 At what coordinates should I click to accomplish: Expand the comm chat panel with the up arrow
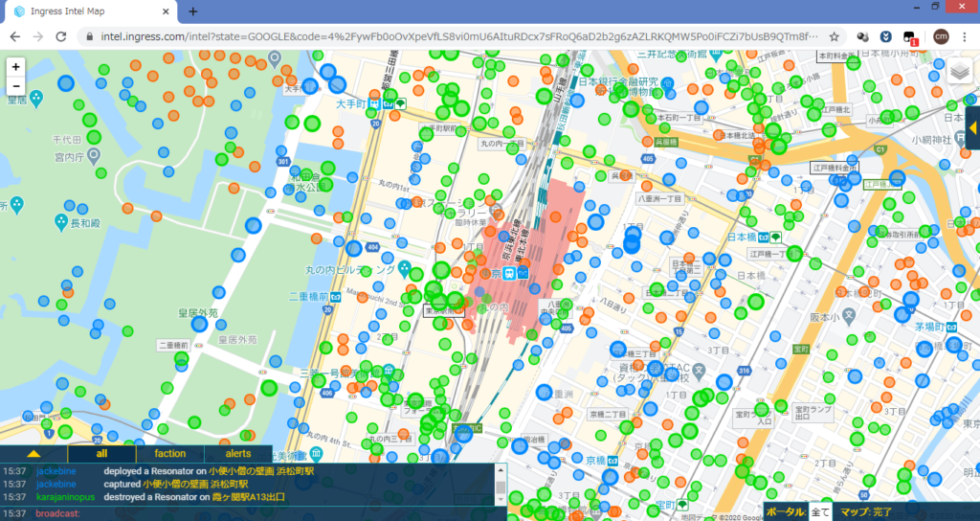click(33, 453)
